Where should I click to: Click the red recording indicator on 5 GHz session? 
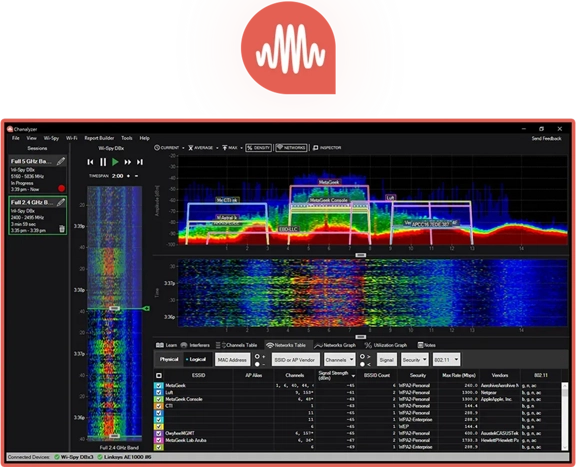point(61,188)
